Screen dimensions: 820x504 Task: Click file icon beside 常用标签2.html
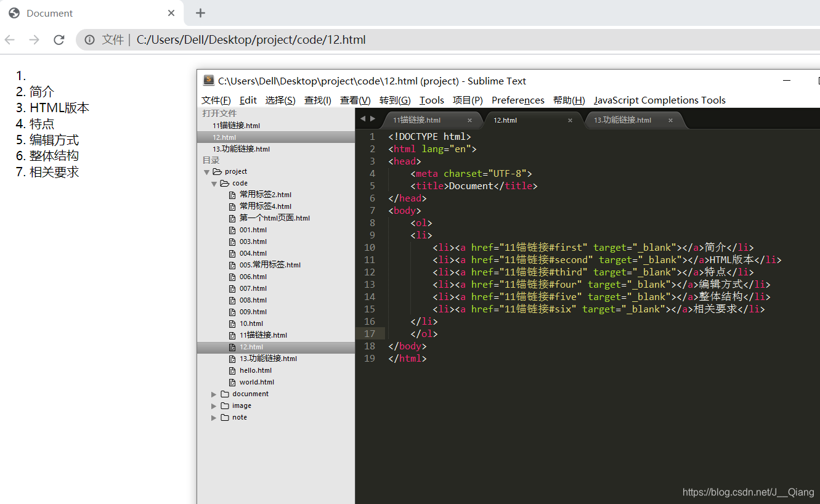pyautogui.click(x=232, y=195)
